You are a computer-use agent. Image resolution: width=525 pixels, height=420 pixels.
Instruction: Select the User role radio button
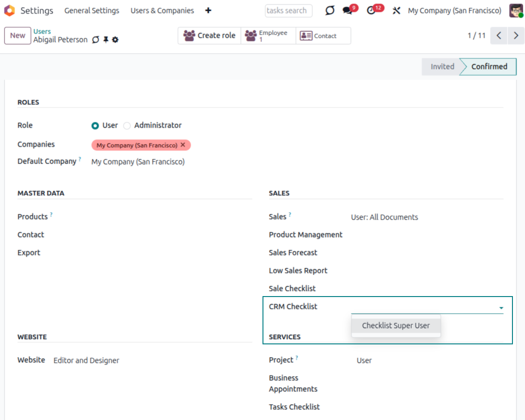(x=95, y=125)
